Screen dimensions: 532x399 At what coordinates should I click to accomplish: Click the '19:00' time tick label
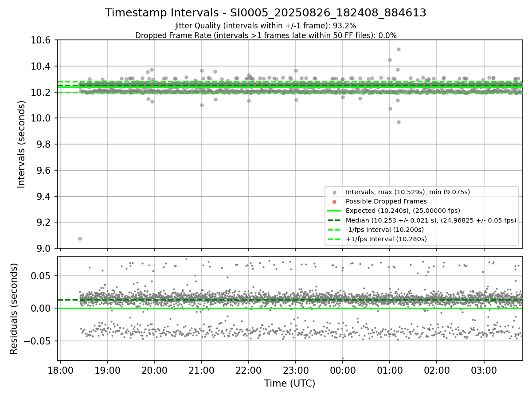[107, 370]
